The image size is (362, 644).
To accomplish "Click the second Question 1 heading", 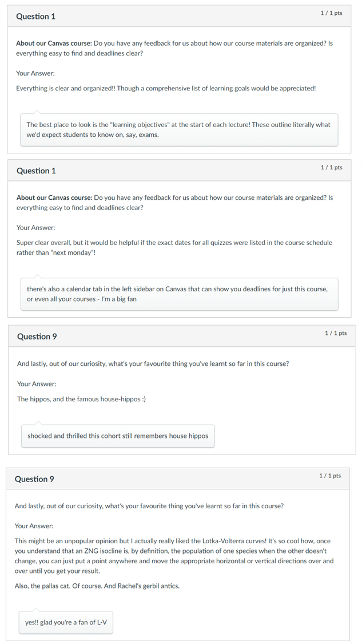I will [x=36, y=171].
